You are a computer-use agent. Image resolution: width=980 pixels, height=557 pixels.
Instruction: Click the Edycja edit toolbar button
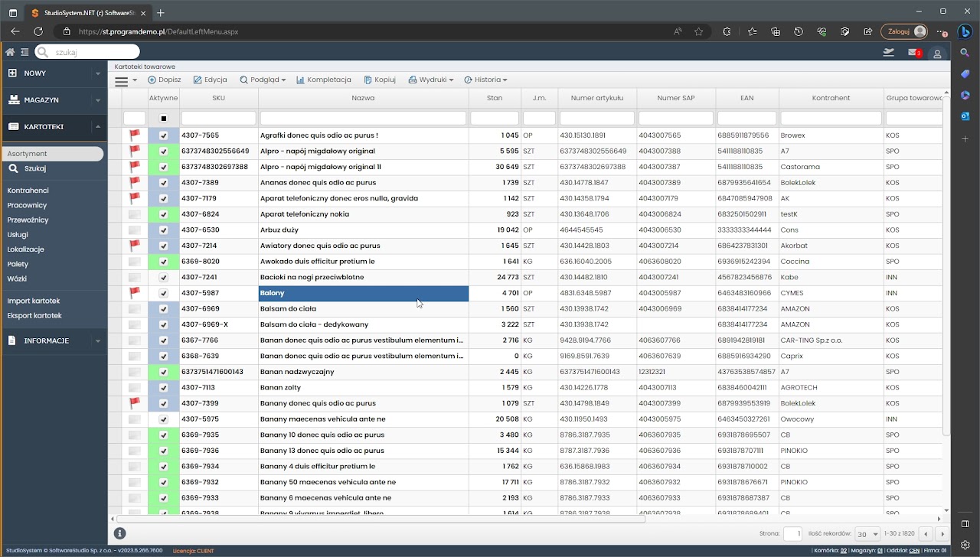pos(210,80)
